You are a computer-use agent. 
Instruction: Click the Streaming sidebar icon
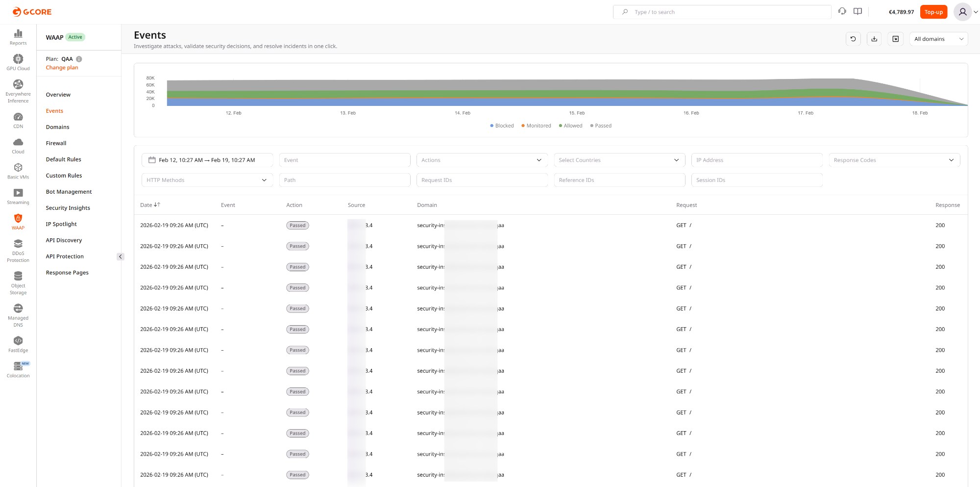click(18, 194)
